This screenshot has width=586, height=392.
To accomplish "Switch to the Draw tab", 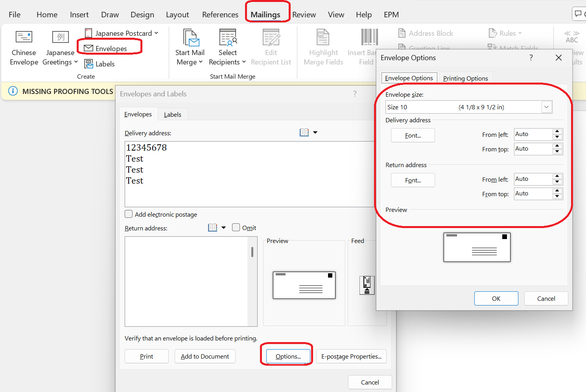I will pos(110,15).
